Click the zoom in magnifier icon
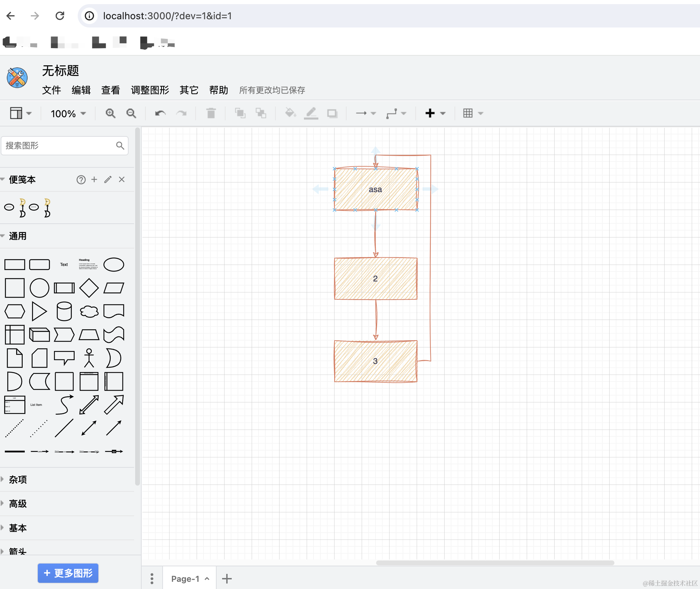Screen dimensions: 700x589 point(110,113)
